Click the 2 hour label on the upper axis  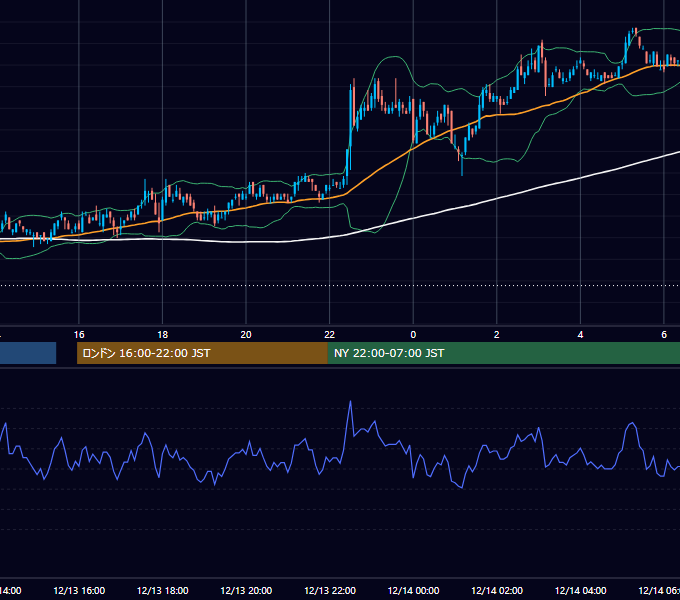tap(497, 335)
